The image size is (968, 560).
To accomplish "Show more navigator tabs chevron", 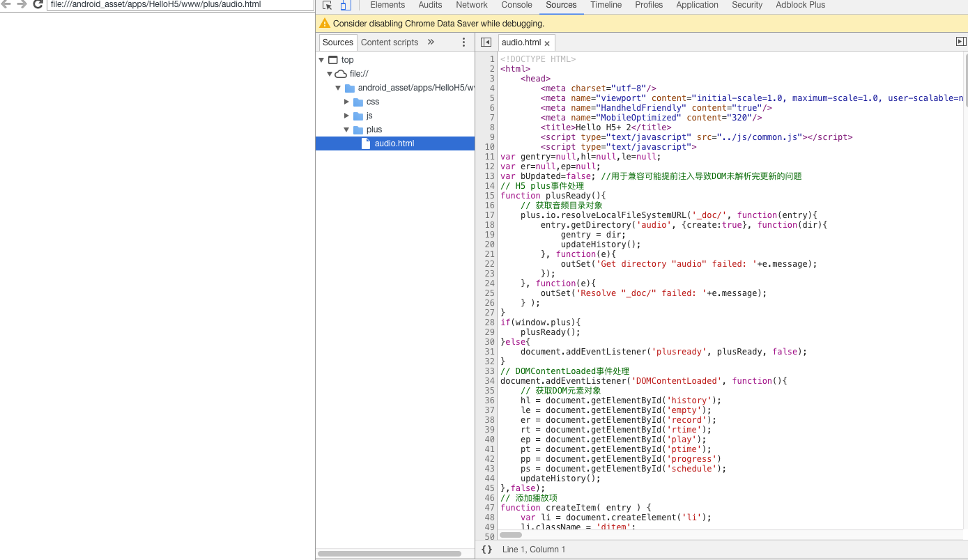I will (431, 42).
